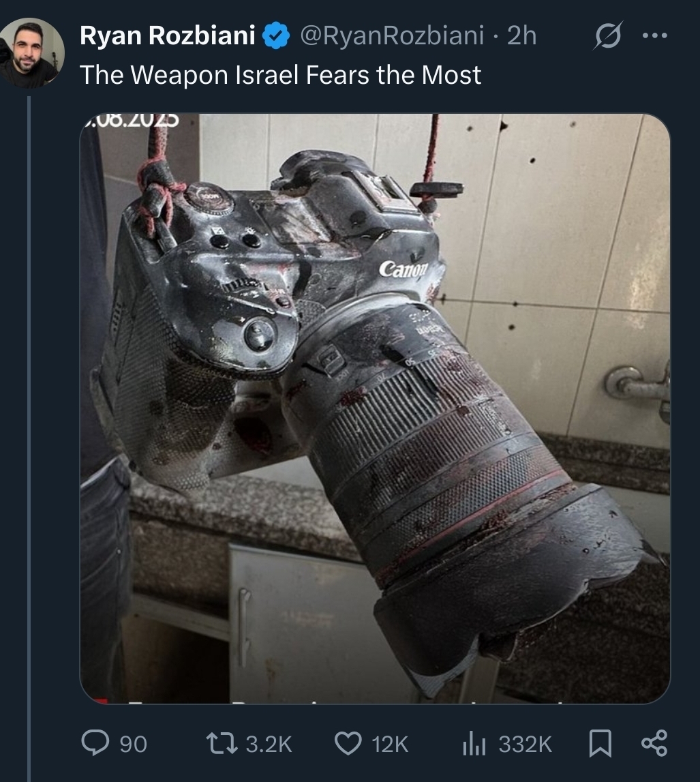Click the 12K likes count
The height and width of the screenshot is (782, 700).
coord(390,743)
